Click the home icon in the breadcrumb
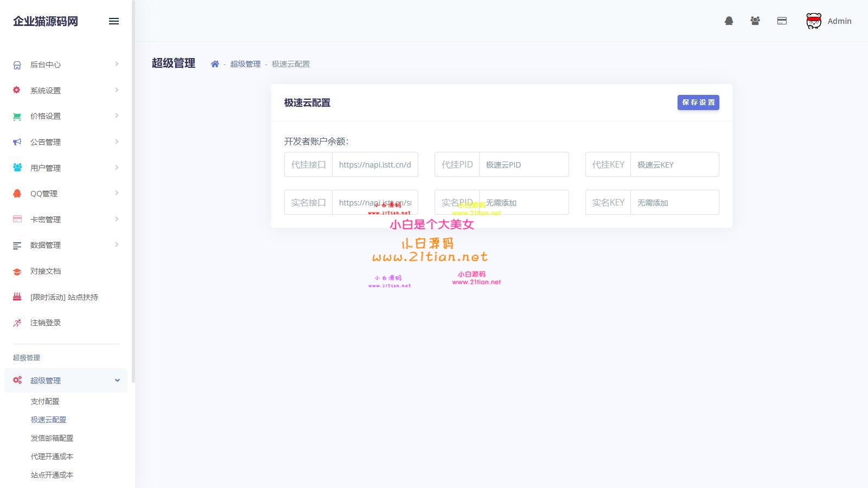The height and width of the screenshot is (488, 868). click(215, 63)
